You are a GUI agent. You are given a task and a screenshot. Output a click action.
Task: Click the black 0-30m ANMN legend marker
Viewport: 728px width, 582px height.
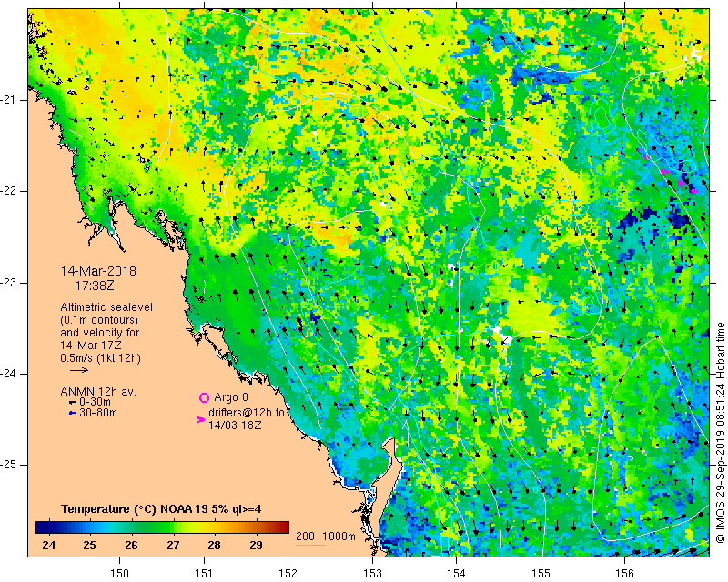[72, 402]
